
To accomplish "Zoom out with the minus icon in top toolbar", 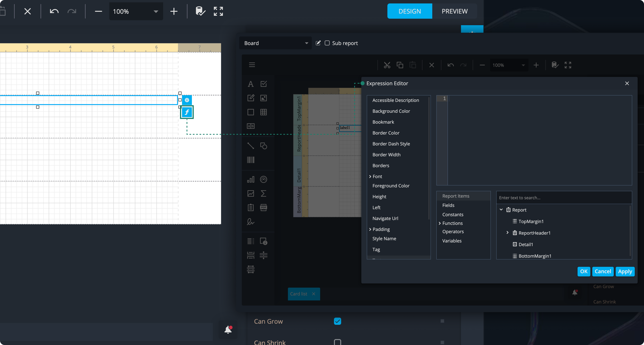I will (98, 11).
